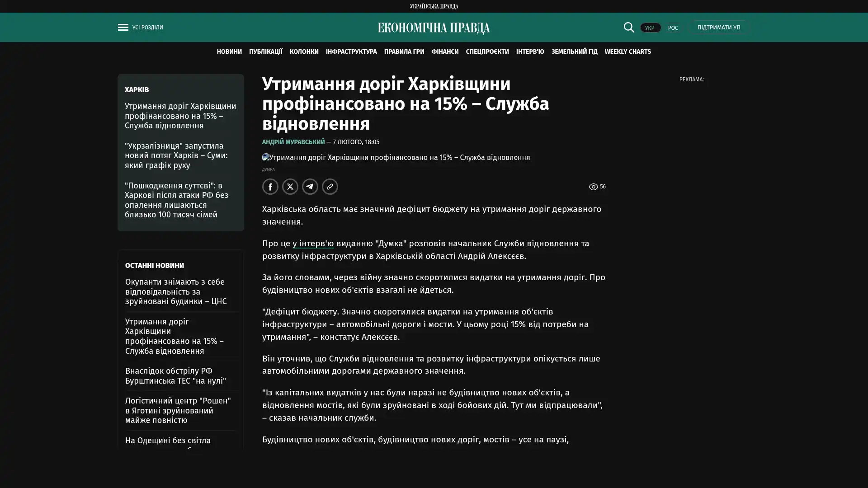Share the article via Telegram

click(x=310, y=187)
